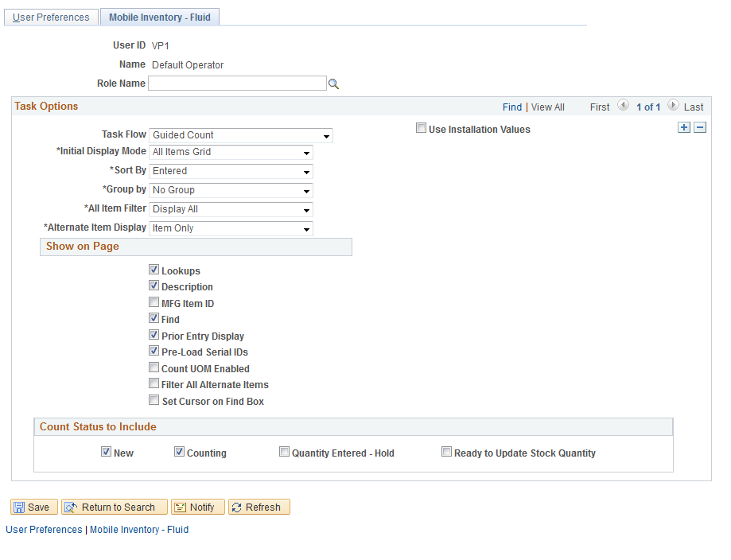
Task: Add a new Task Options row with the plus icon
Action: tap(683, 126)
